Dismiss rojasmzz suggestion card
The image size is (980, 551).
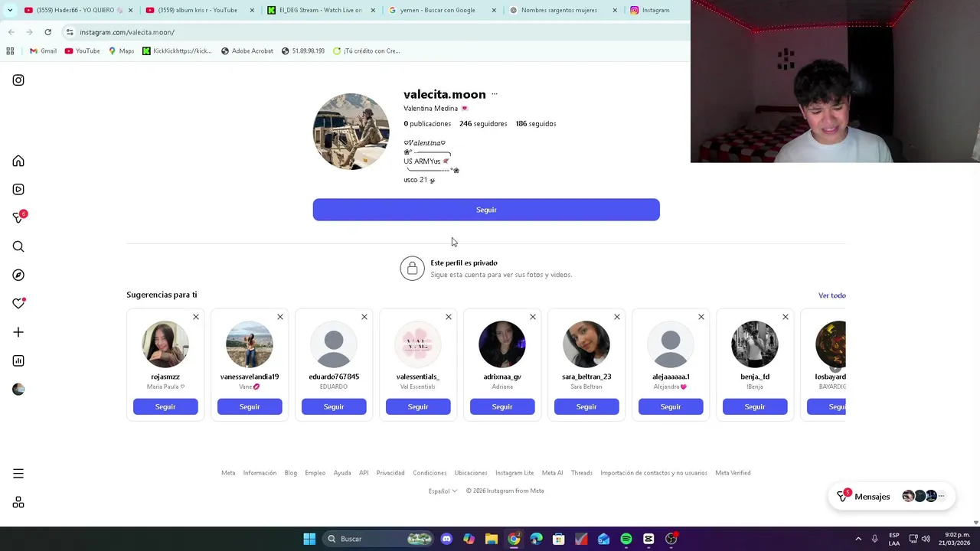(x=196, y=317)
